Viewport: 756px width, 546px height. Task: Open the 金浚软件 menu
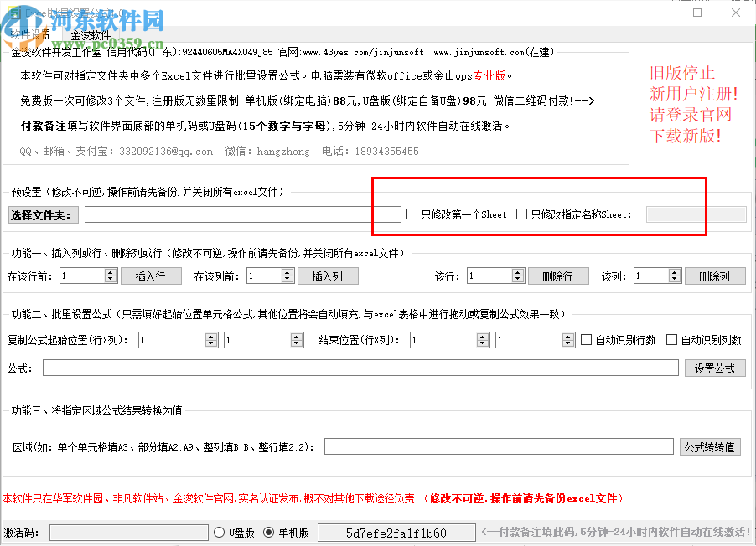(89, 36)
